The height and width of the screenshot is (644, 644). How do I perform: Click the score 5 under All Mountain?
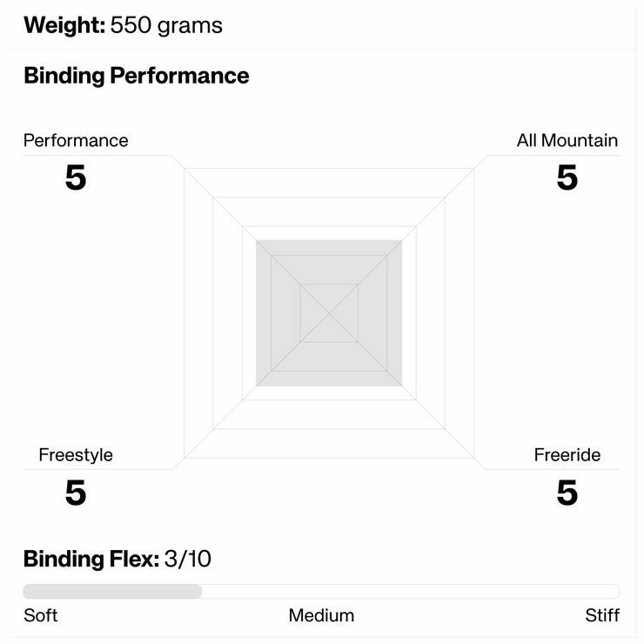[x=567, y=178]
